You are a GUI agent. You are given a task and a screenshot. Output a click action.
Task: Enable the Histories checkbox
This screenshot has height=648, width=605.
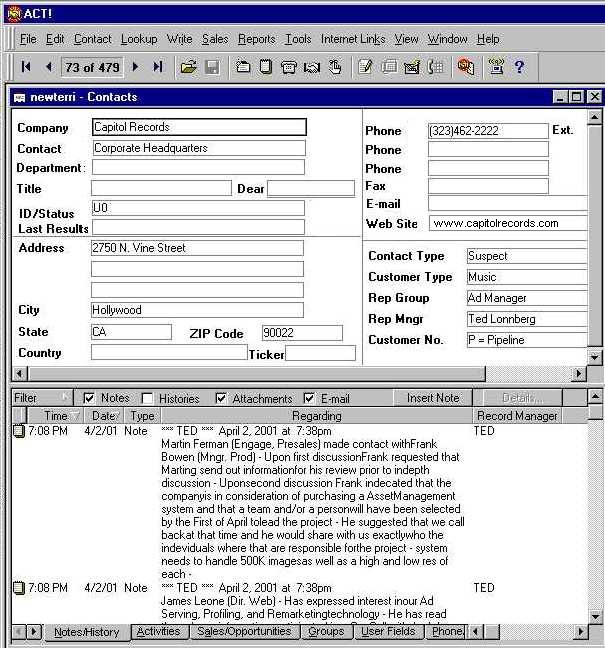point(147,398)
